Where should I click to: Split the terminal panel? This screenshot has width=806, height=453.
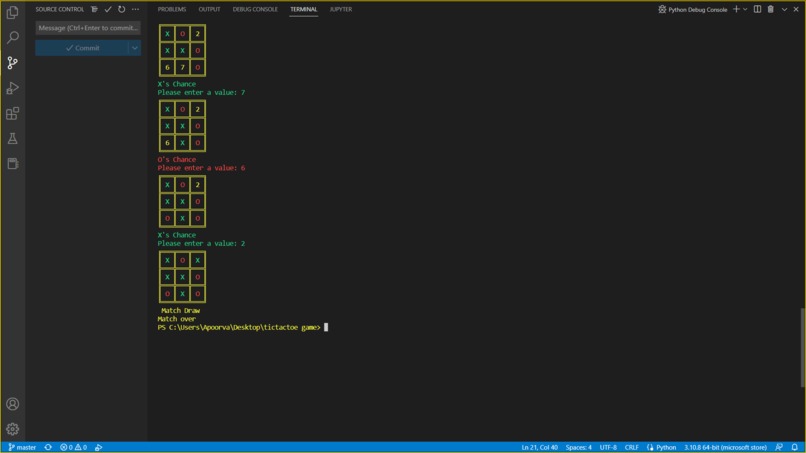pyautogui.click(x=757, y=9)
